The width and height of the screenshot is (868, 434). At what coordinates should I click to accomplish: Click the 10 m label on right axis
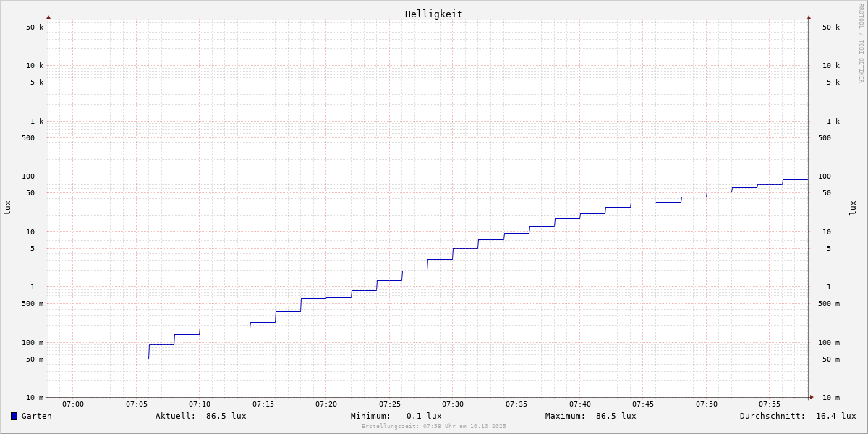pos(830,398)
